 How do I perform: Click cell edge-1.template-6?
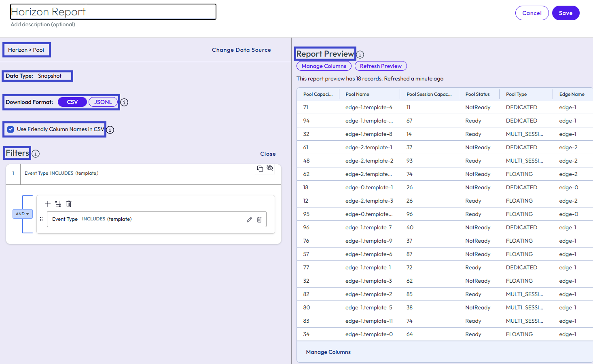click(x=369, y=254)
